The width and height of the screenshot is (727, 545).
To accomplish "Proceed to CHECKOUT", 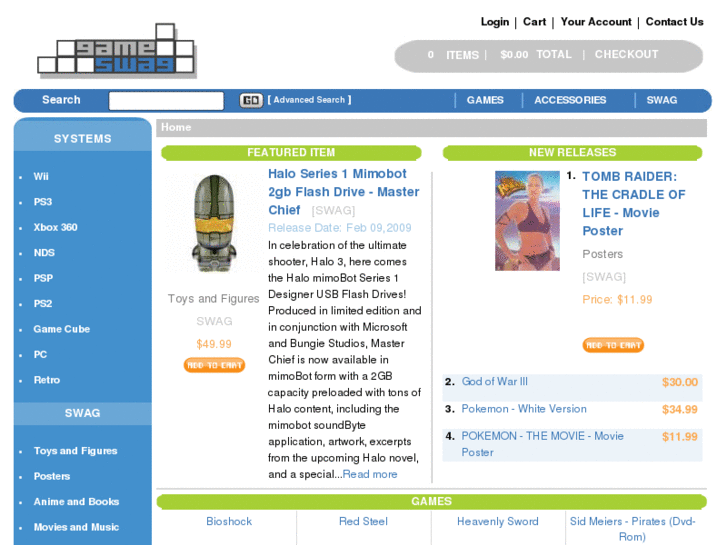I will point(626,54).
